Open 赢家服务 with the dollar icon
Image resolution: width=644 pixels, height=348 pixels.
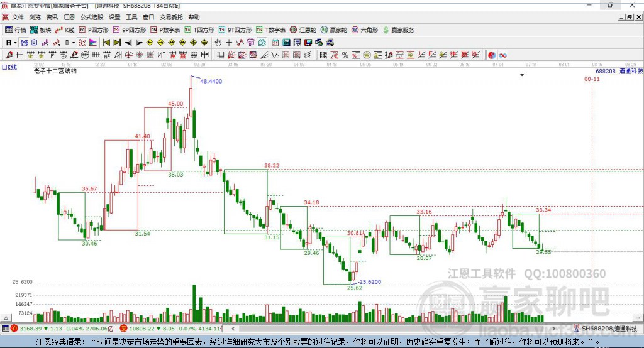tap(398, 30)
